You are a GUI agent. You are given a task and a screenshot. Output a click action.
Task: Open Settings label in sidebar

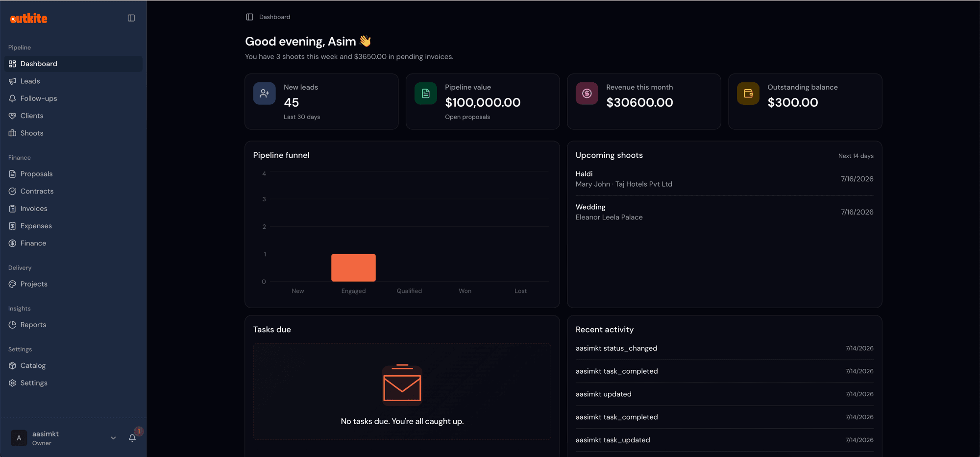(x=34, y=383)
